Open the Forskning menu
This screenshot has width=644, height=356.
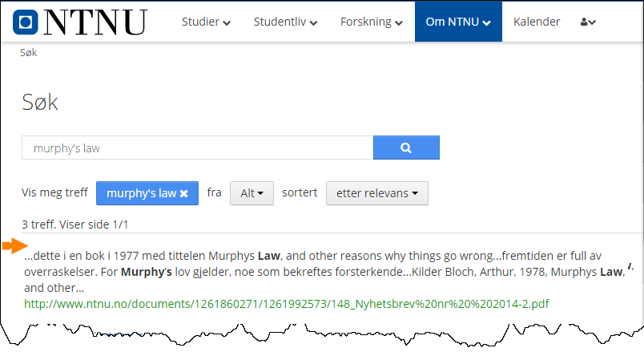[372, 22]
